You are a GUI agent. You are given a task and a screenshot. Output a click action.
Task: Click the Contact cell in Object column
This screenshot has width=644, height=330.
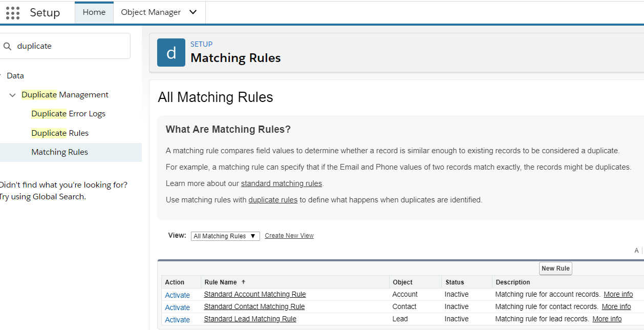[404, 307]
